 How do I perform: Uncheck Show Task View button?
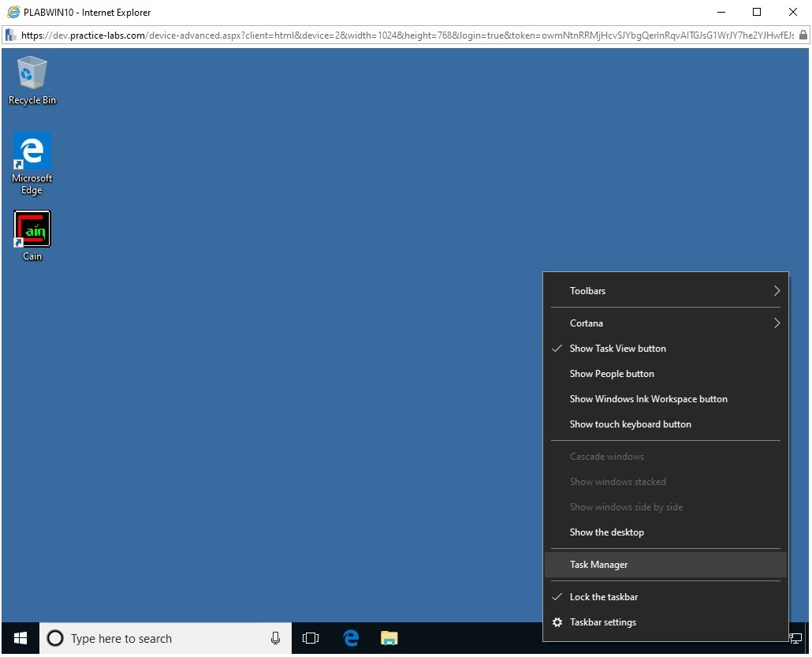(x=617, y=349)
